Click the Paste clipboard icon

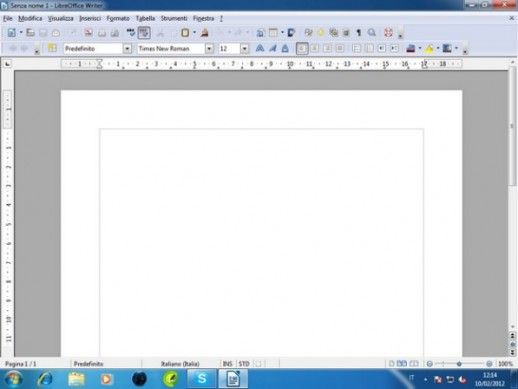(185, 33)
